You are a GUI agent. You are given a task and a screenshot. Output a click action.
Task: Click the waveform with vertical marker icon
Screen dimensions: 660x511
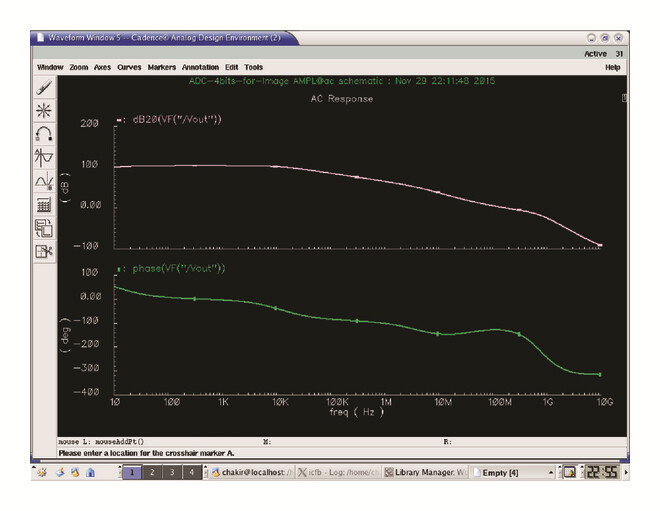[x=44, y=181]
